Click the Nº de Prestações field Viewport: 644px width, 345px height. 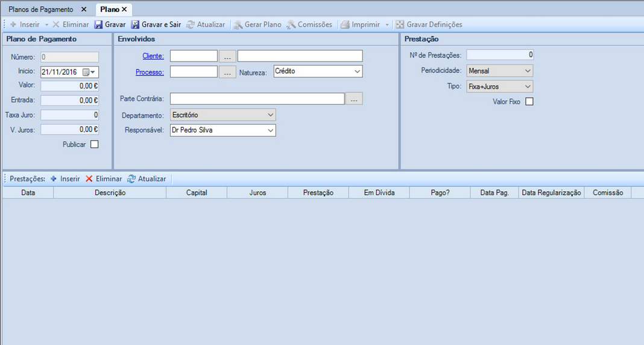pyautogui.click(x=500, y=55)
